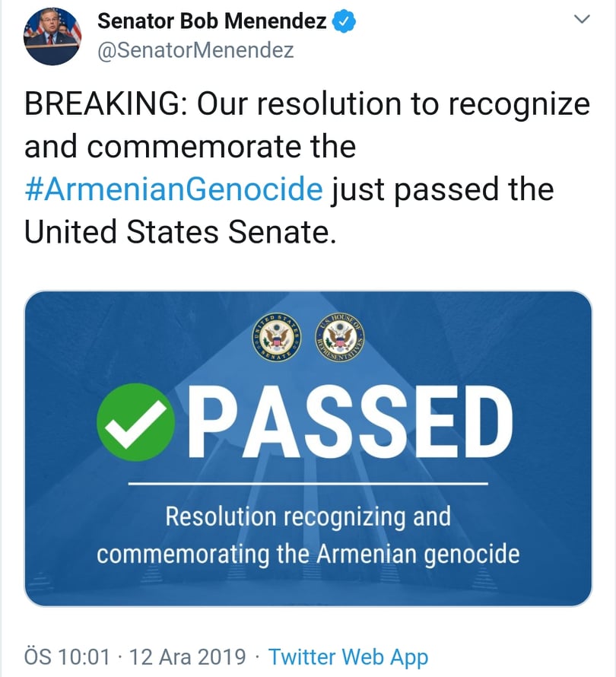Expand the tweet options chevron
Image resolution: width=616 pixels, height=677 pixels.
click(x=582, y=20)
